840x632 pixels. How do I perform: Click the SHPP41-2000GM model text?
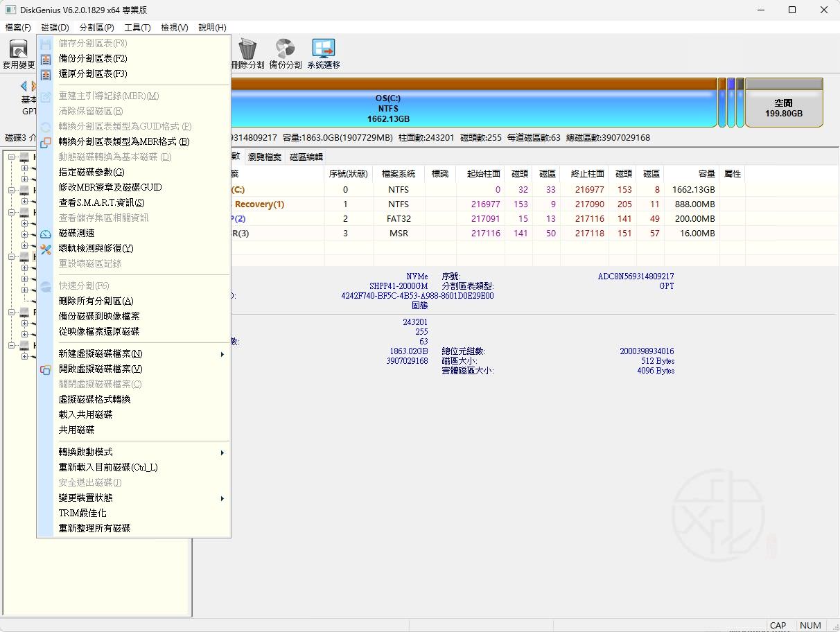(399, 286)
